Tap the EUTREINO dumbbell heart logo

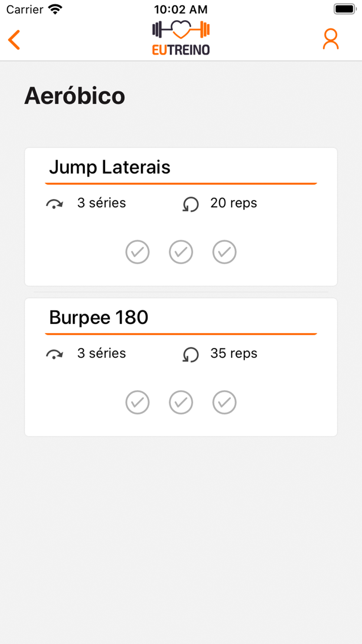click(181, 38)
